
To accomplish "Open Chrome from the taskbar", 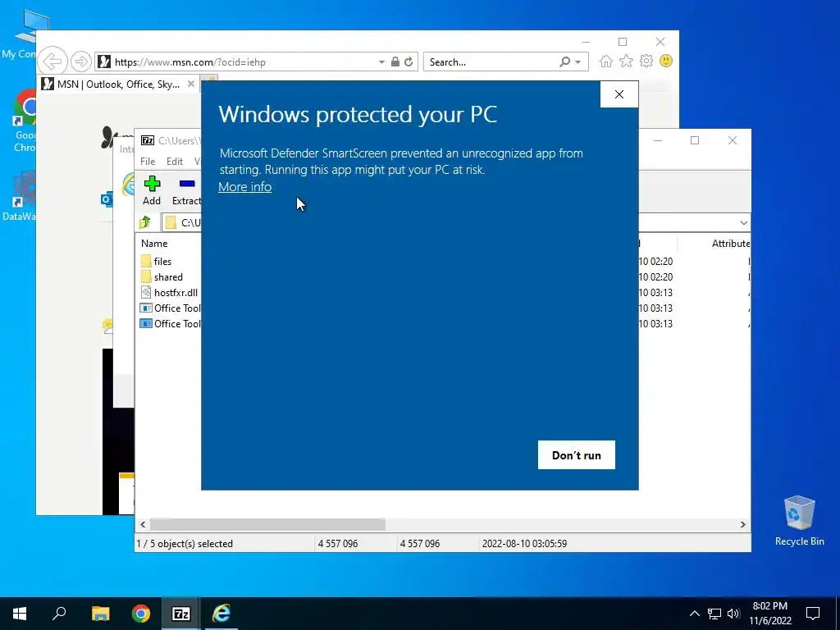I will 141,614.
